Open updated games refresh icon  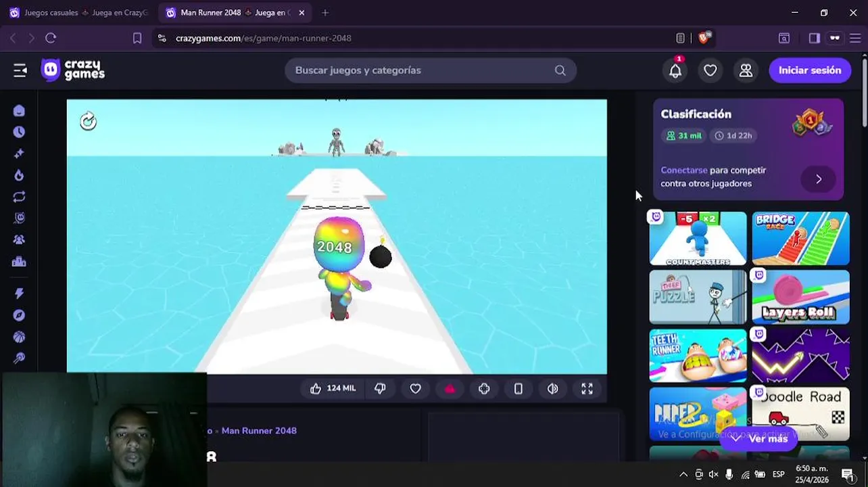[x=19, y=197]
